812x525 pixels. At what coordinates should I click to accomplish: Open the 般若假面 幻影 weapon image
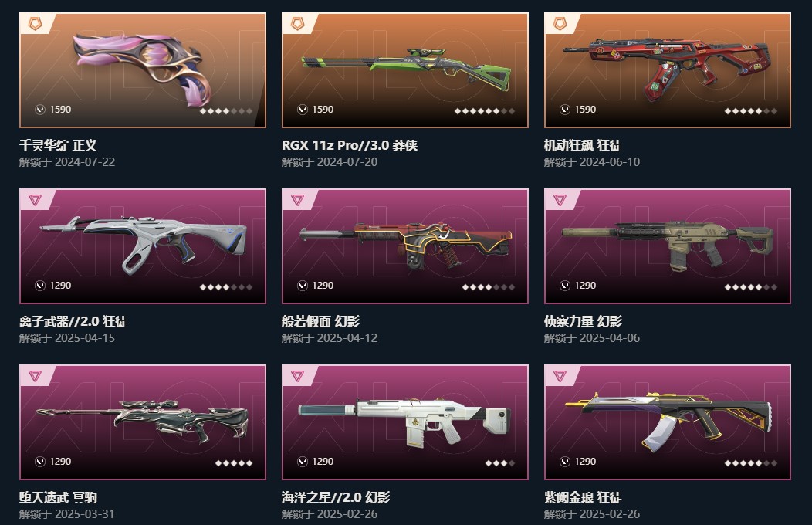click(x=405, y=245)
